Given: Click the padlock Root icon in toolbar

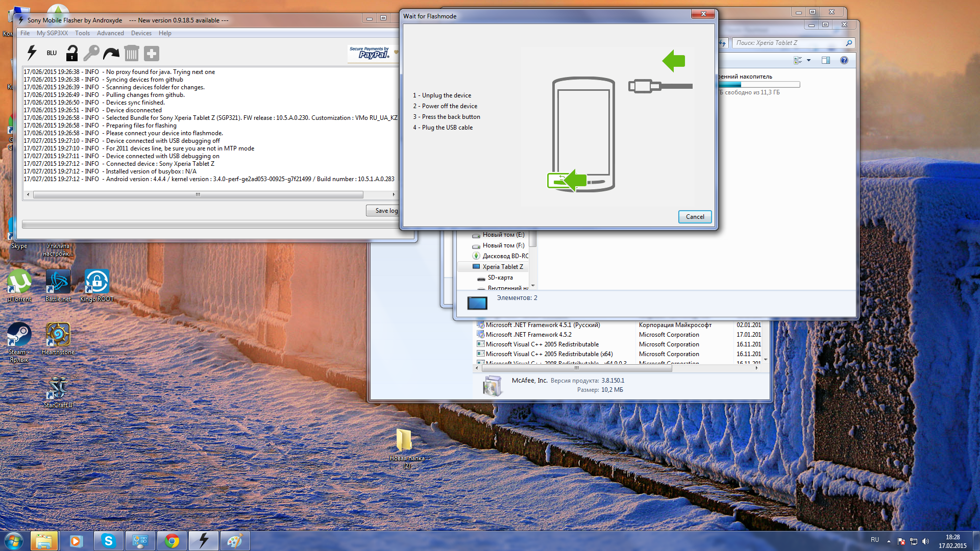Looking at the screenshot, I should tap(72, 53).
